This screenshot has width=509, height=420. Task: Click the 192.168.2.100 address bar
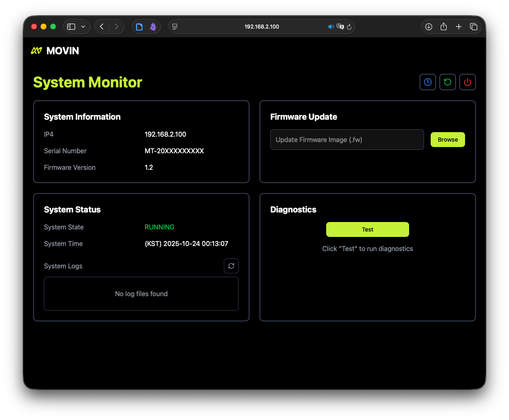[x=262, y=27]
